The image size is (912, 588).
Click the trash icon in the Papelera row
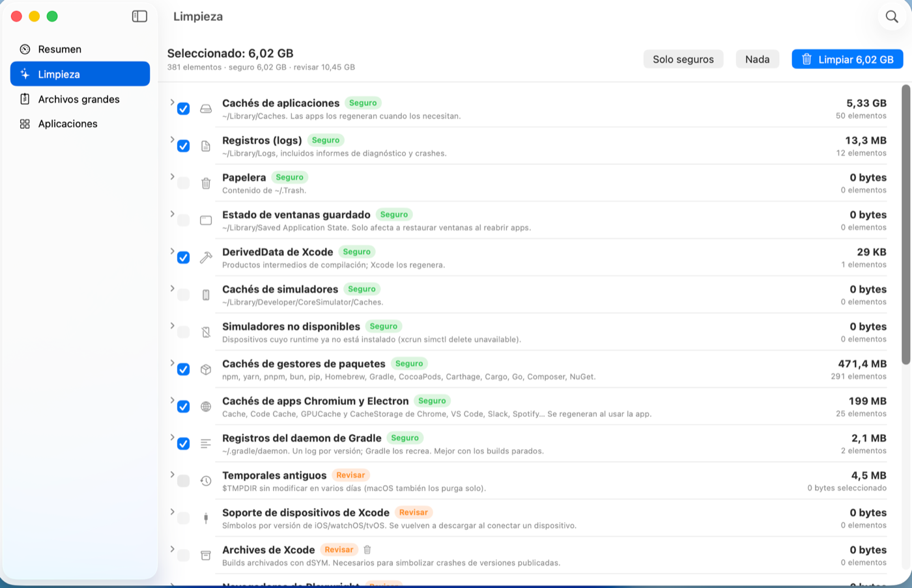tap(206, 183)
